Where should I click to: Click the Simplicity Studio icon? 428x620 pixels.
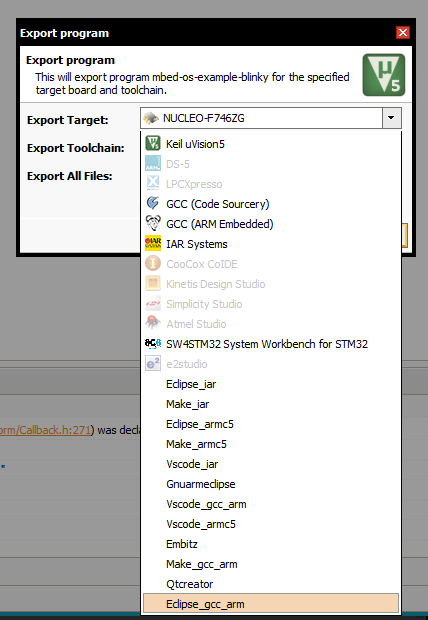(153, 303)
